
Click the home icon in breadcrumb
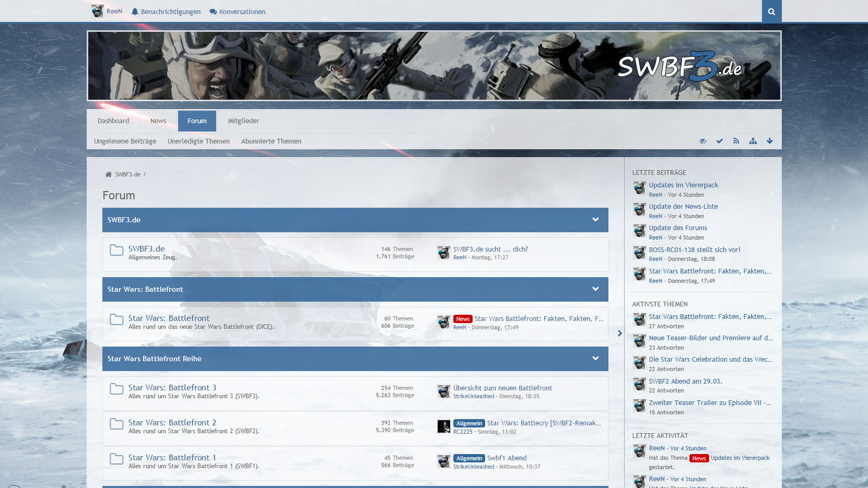109,174
